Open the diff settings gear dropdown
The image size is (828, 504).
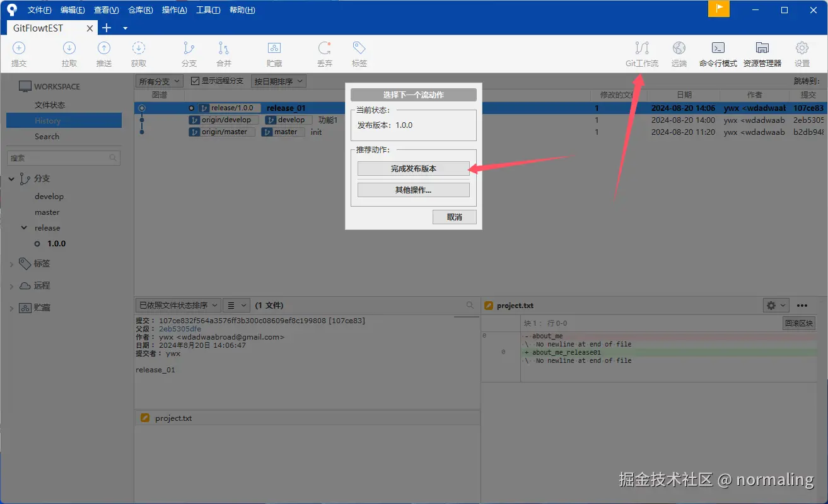click(776, 305)
